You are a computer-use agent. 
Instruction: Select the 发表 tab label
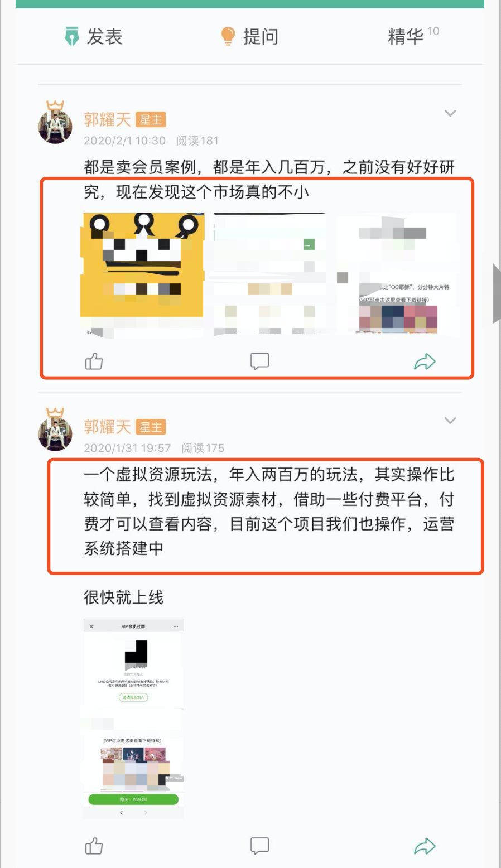104,37
